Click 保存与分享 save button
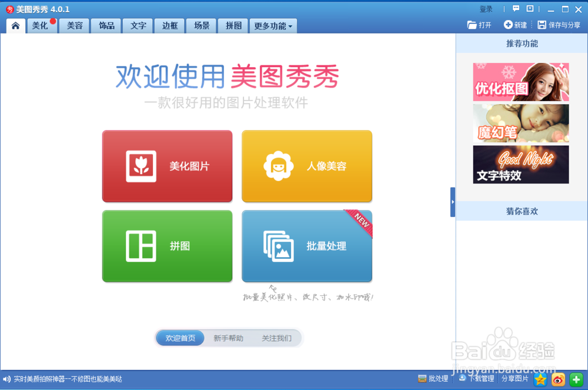Screen dimensions: 588x390 [559, 25]
